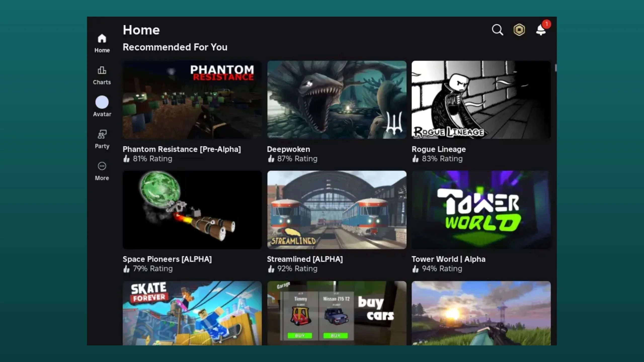Open the Charts bar-graph icon
644x362 pixels.
[102, 70]
